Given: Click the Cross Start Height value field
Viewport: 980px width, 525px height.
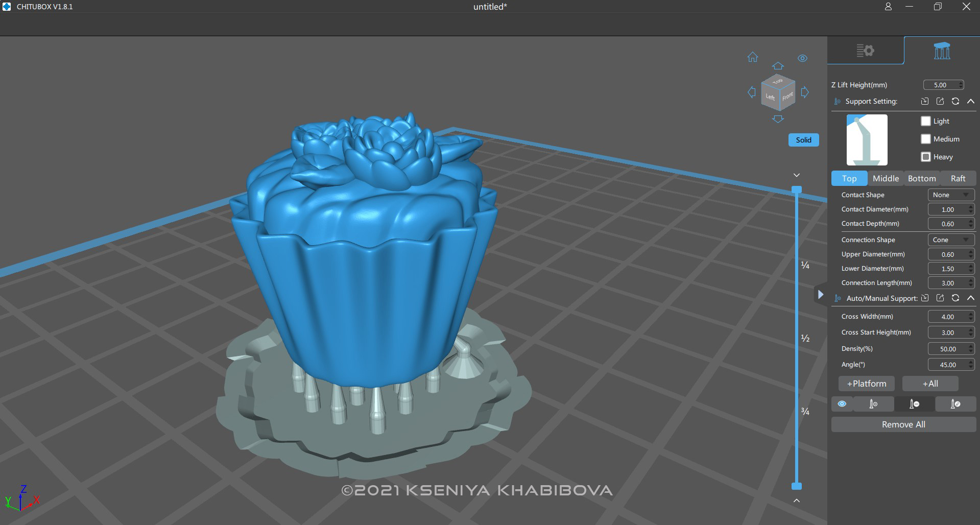Looking at the screenshot, I should pyautogui.click(x=951, y=332).
